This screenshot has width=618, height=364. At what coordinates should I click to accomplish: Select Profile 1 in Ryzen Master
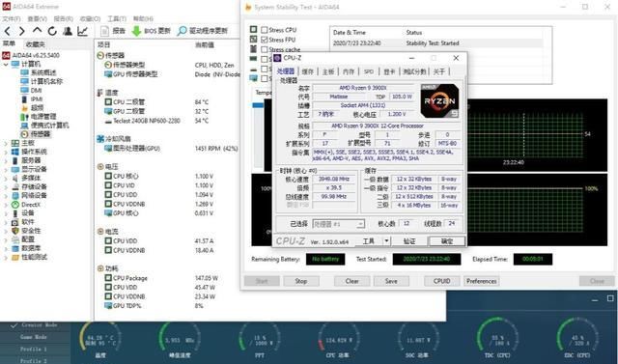click(x=34, y=349)
